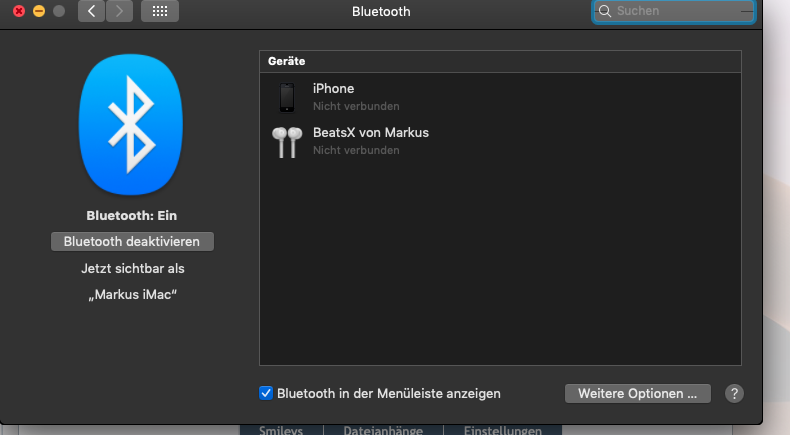Focus the Suchen search field
This screenshot has height=435, width=790.
pyautogui.click(x=674, y=11)
